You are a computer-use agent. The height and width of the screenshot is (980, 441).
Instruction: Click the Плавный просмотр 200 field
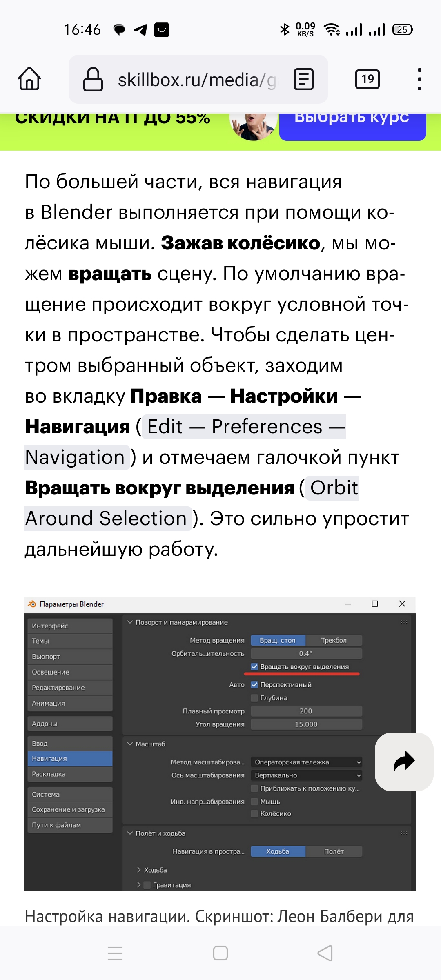[x=306, y=711]
